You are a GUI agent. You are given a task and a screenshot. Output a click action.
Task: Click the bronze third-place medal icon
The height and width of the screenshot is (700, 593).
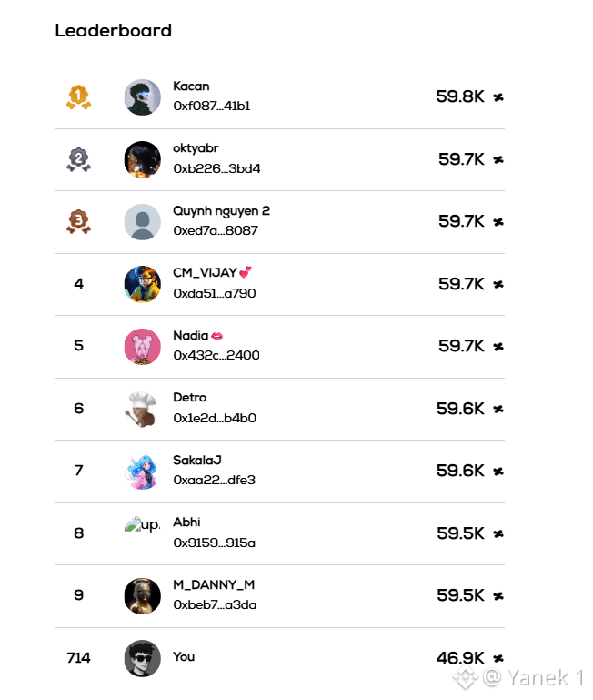(x=78, y=221)
